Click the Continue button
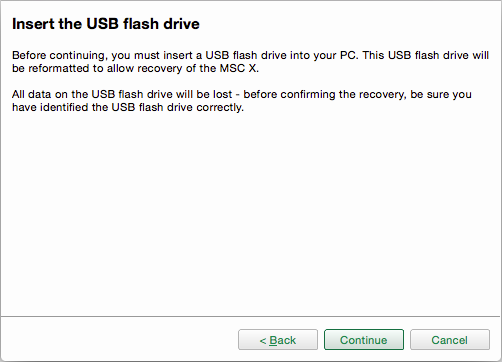Screen dimensions: 502x362 click(364, 340)
